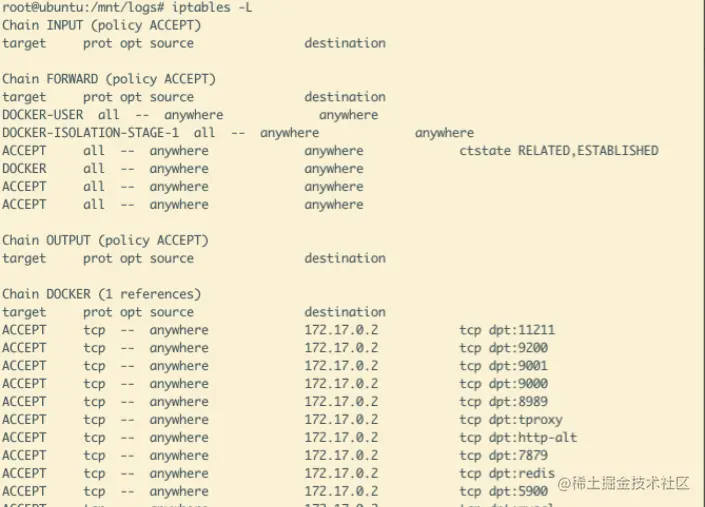The width and height of the screenshot is (705, 507).
Task: Click 172.17.0.2 in the dpt:11211 row
Action: (x=341, y=330)
